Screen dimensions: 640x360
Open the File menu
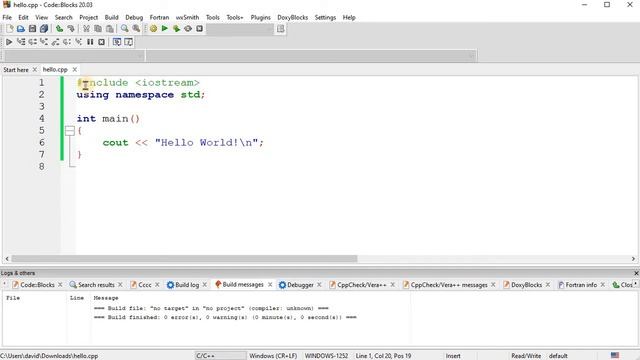[x=7, y=18]
